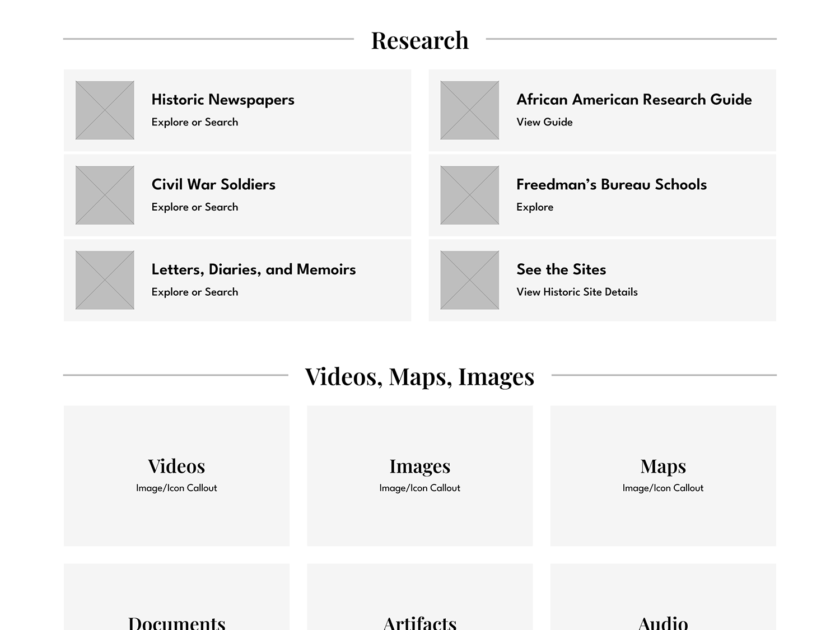Image resolution: width=840 pixels, height=630 pixels.
Task: Open the See the Sites heading
Action: [561, 269]
